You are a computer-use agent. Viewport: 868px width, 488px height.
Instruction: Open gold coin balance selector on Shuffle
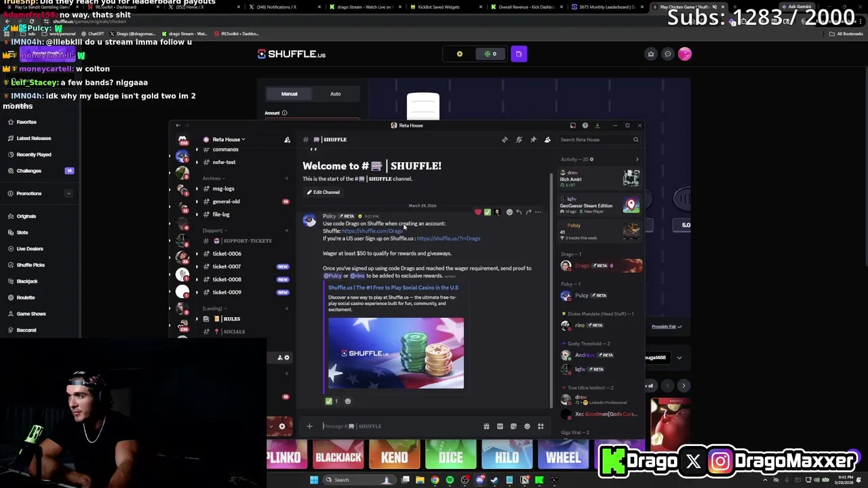tap(460, 54)
